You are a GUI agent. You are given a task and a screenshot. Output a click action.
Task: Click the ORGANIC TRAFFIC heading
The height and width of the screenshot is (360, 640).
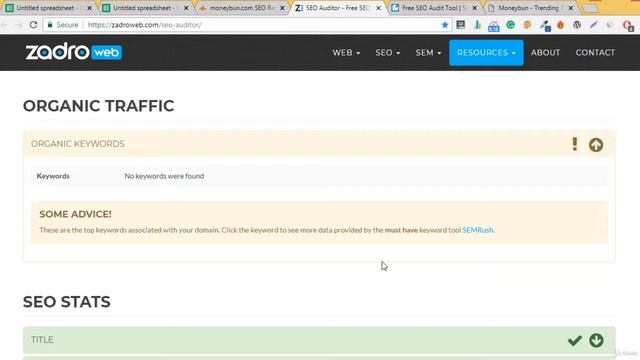click(x=98, y=106)
